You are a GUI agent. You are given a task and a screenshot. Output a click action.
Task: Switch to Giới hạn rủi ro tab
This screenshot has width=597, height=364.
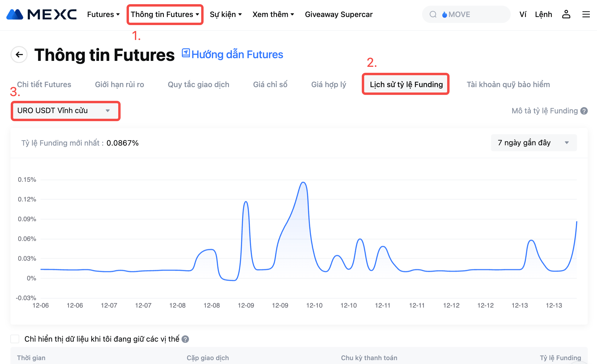click(x=119, y=84)
